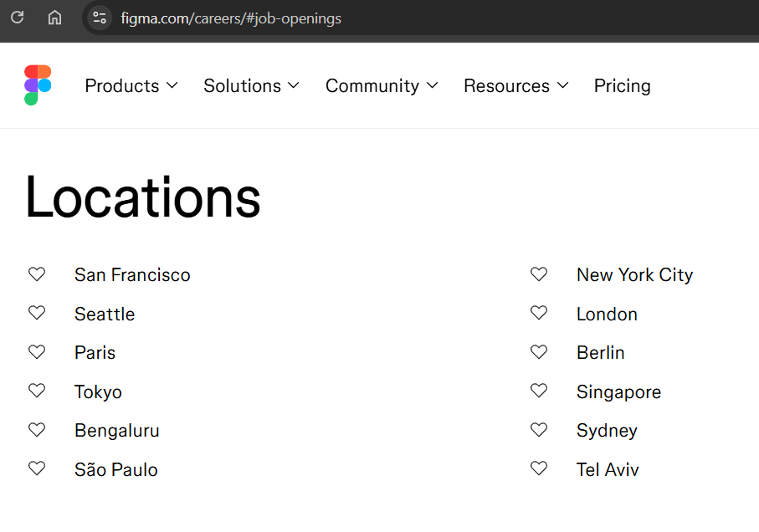Viewport: 759px width, 532px height.
Task: Go to browser home page icon
Action: 54,18
